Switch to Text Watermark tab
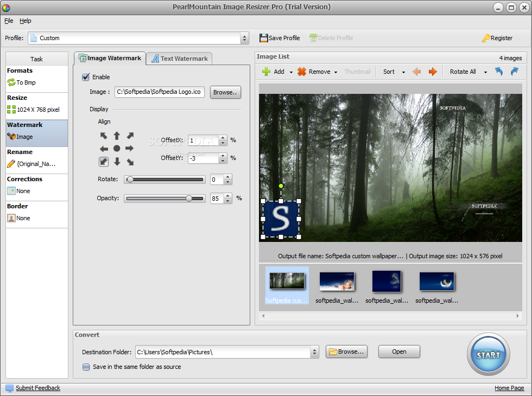 [180, 59]
